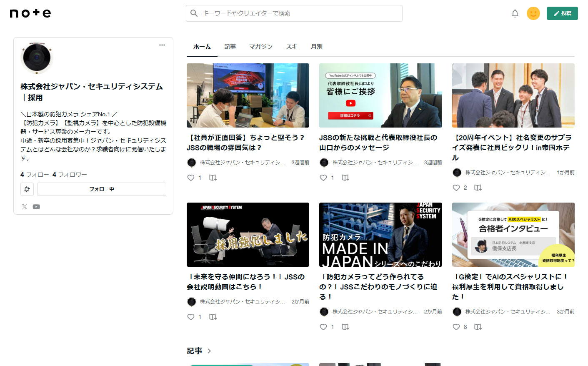Click the author avatar under MADE IN JAPAN article
The image size is (588, 366).
tap(324, 312)
